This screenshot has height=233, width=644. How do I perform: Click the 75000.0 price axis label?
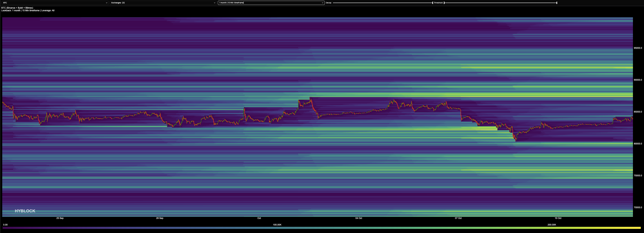(638, 176)
